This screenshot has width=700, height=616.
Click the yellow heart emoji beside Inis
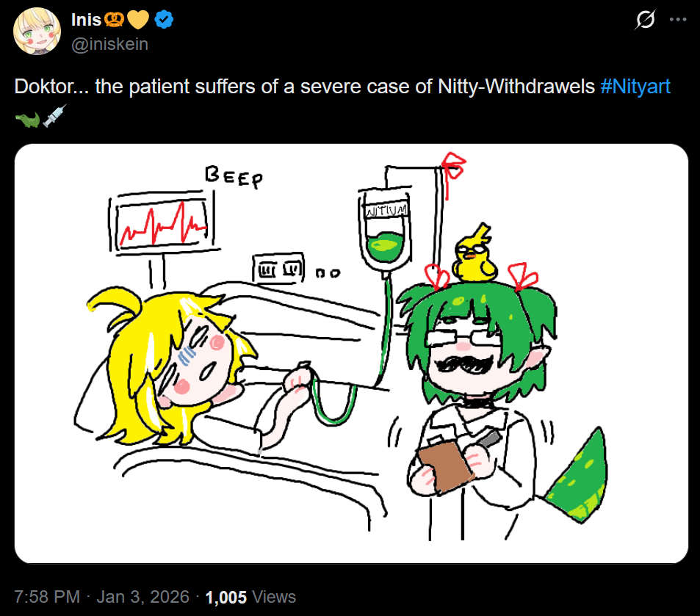pyautogui.click(x=138, y=20)
